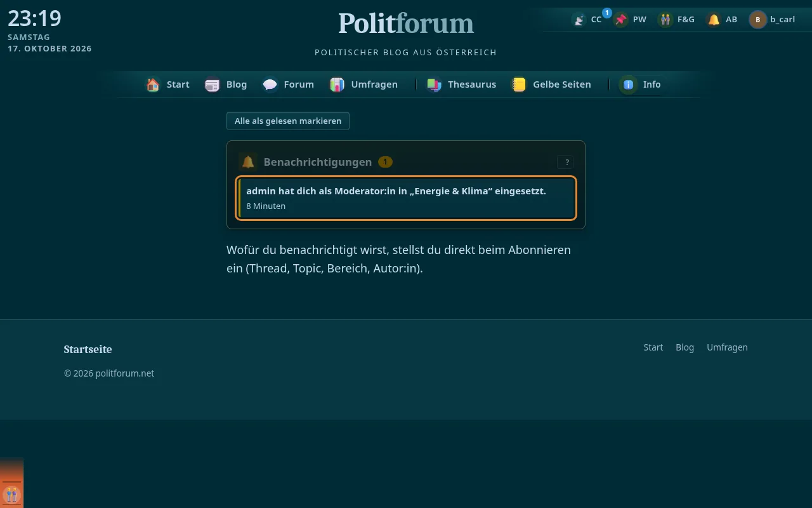Image resolution: width=812 pixels, height=508 pixels.
Task: Click the © 2026 politforum.net text
Action: (109, 373)
